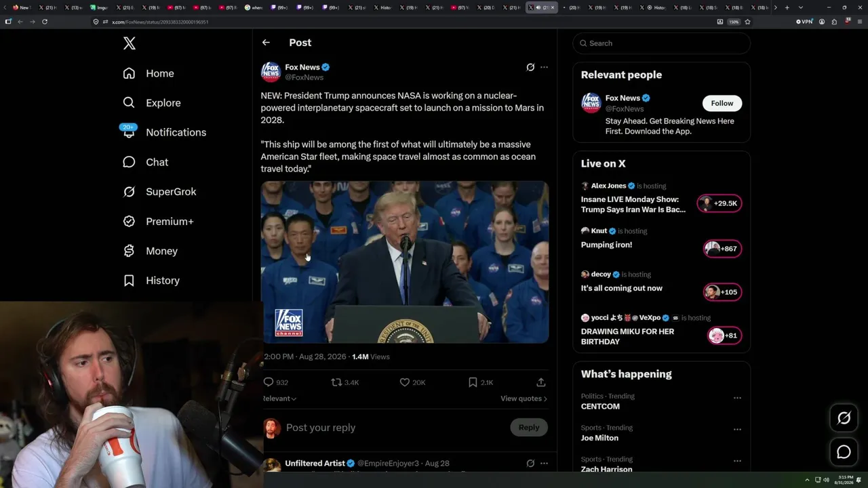Open more options for the Zach Harrison trend

point(737,461)
